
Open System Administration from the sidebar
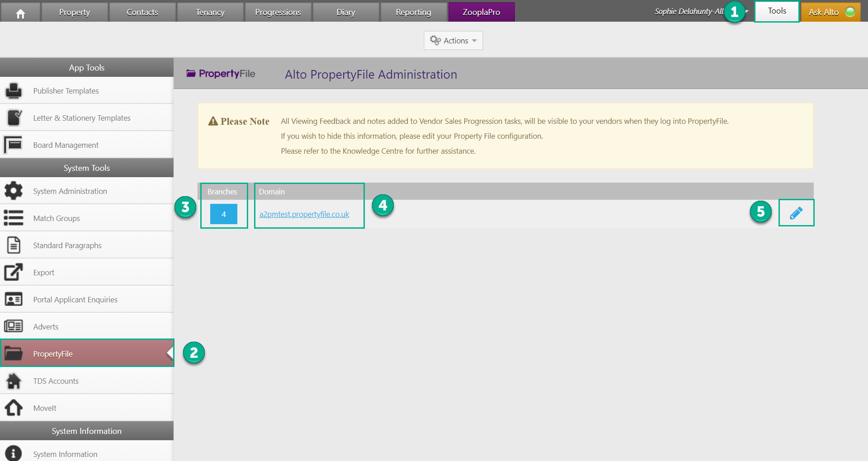87,191
